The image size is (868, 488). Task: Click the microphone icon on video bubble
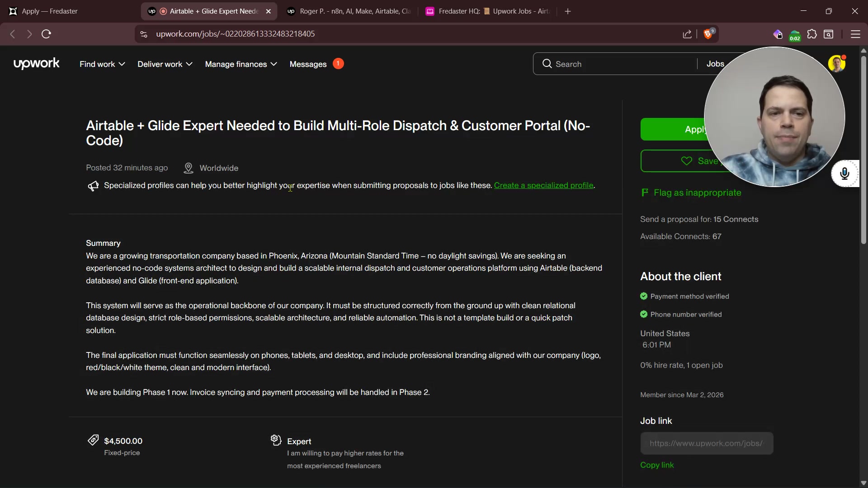[x=844, y=174]
